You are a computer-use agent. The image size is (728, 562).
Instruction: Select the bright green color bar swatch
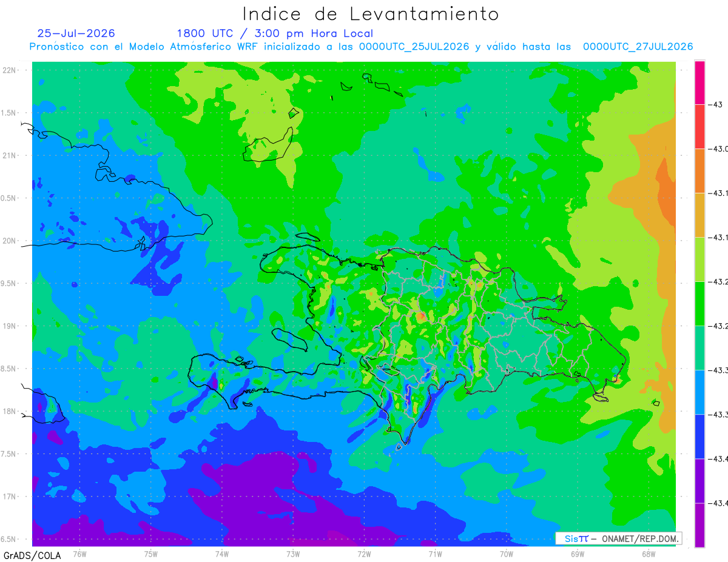click(699, 304)
